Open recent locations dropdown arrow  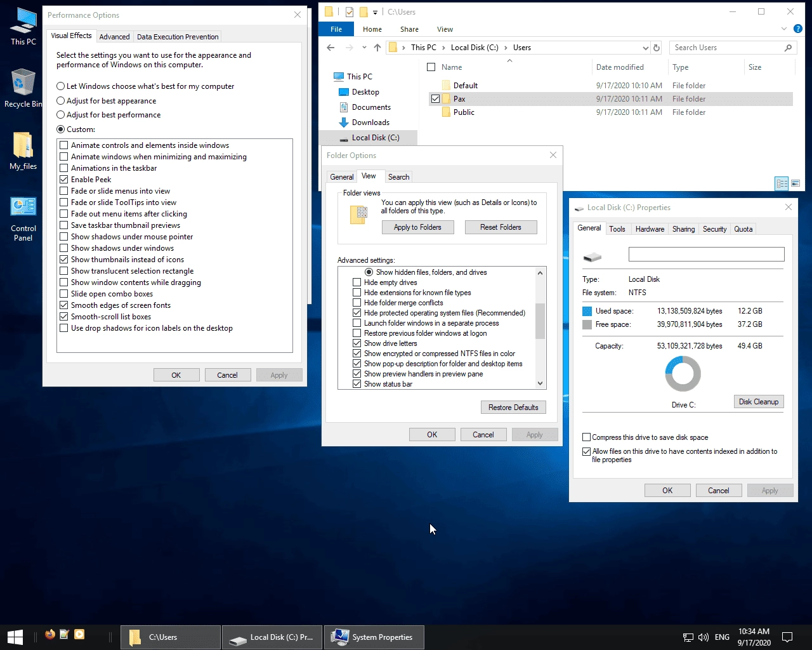tap(364, 48)
